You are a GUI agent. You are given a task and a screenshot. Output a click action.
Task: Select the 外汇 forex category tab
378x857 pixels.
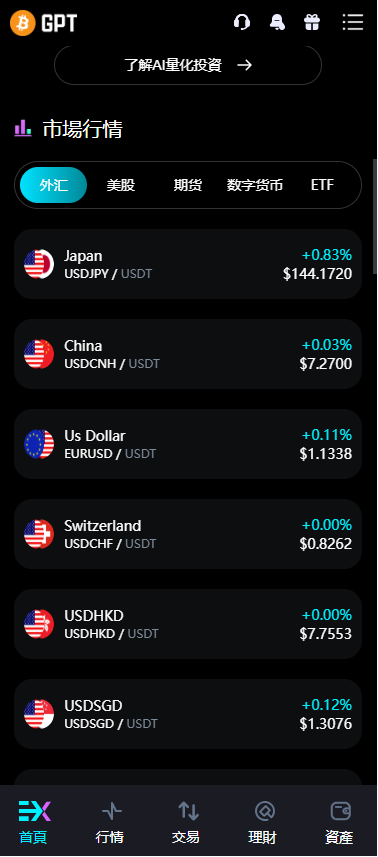coord(54,185)
